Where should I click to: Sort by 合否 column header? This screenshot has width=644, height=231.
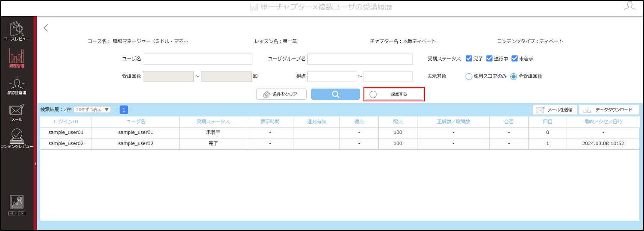(509, 121)
